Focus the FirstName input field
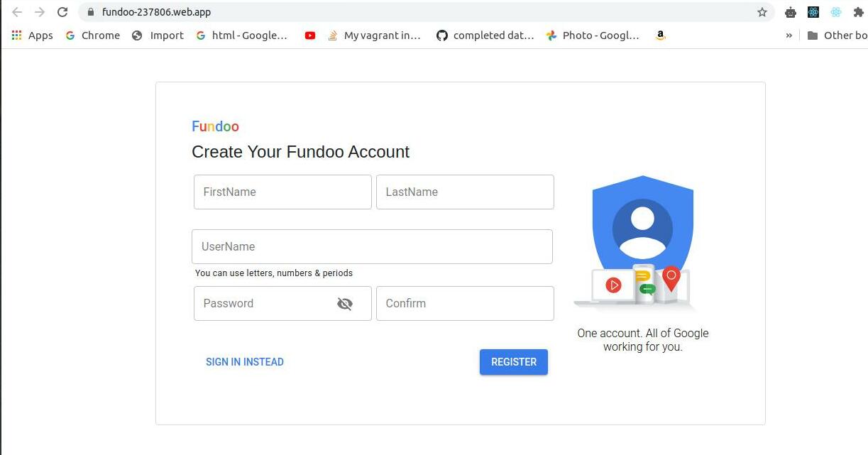Screen dimensions: 868x455 pyautogui.click(x=282, y=192)
